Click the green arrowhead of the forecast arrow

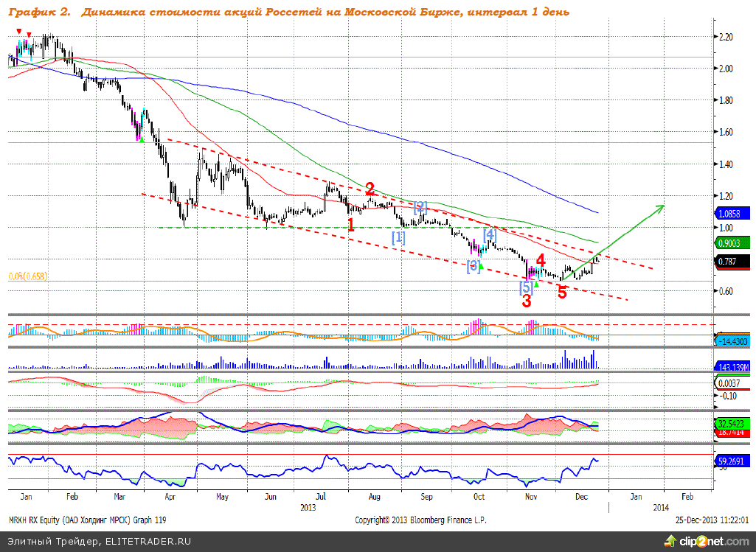point(662,208)
